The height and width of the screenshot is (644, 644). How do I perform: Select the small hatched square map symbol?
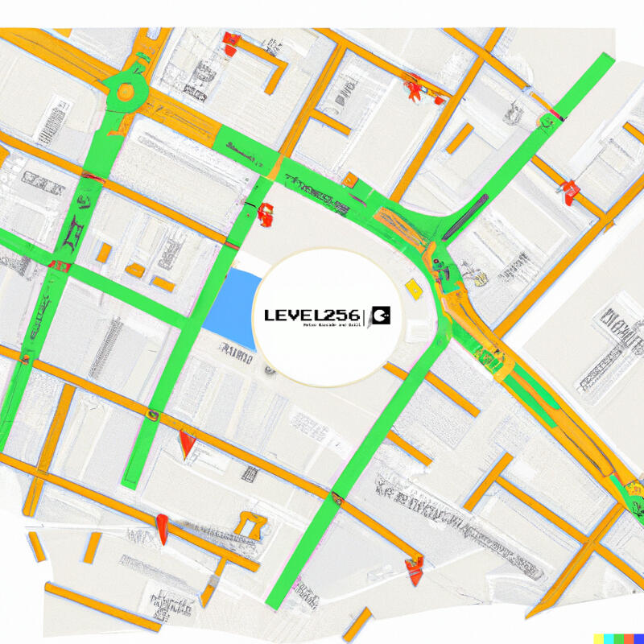[250, 474]
